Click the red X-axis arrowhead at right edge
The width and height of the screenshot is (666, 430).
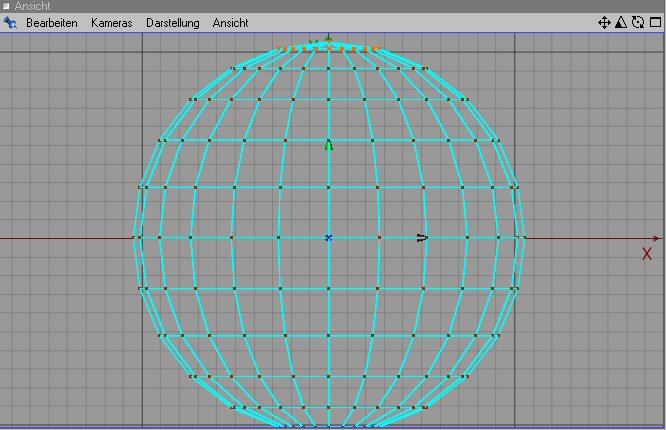pyautogui.click(x=655, y=238)
